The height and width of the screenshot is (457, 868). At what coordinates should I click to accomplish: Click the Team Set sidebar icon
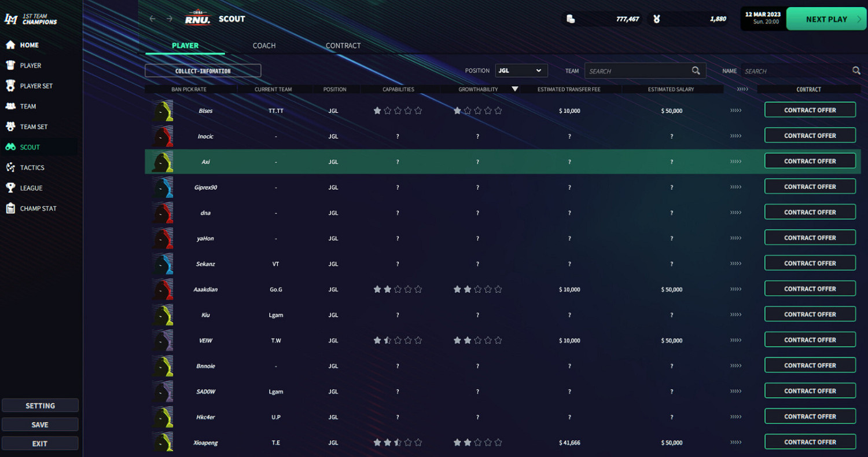coord(10,127)
